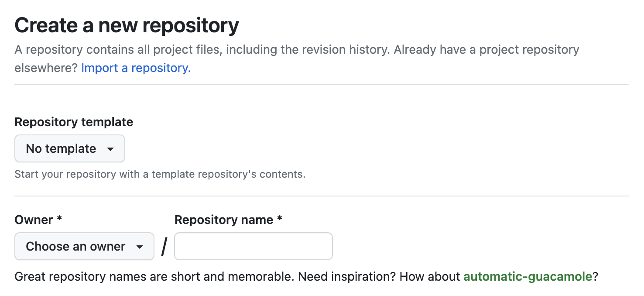Click the project files description paragraph
The height and width of the screenshot is (296, 644).
tap(297, 59)
